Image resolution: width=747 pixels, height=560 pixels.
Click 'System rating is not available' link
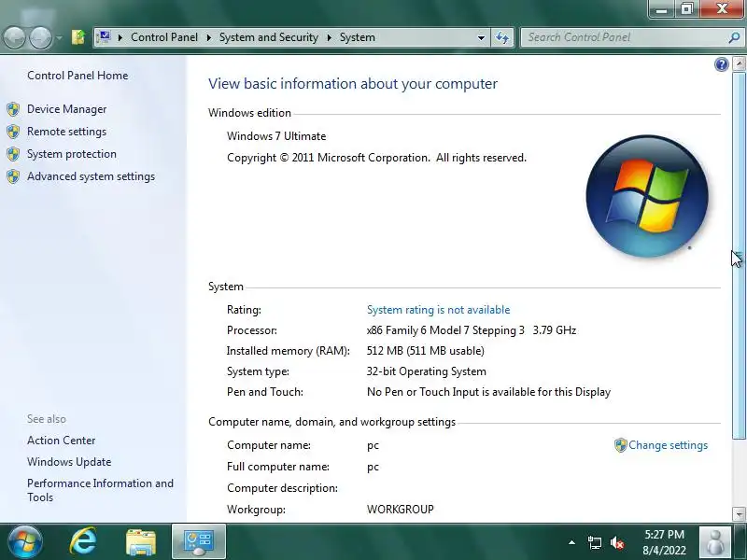point(438,310)
